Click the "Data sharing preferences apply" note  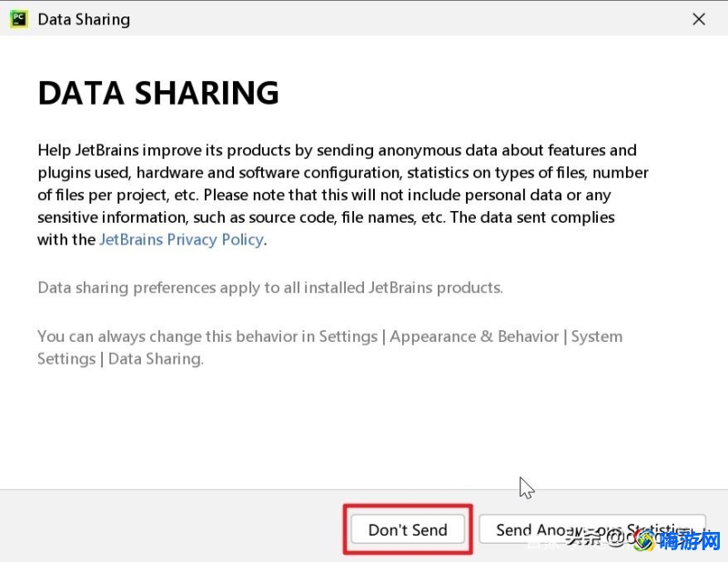[270, 287]
